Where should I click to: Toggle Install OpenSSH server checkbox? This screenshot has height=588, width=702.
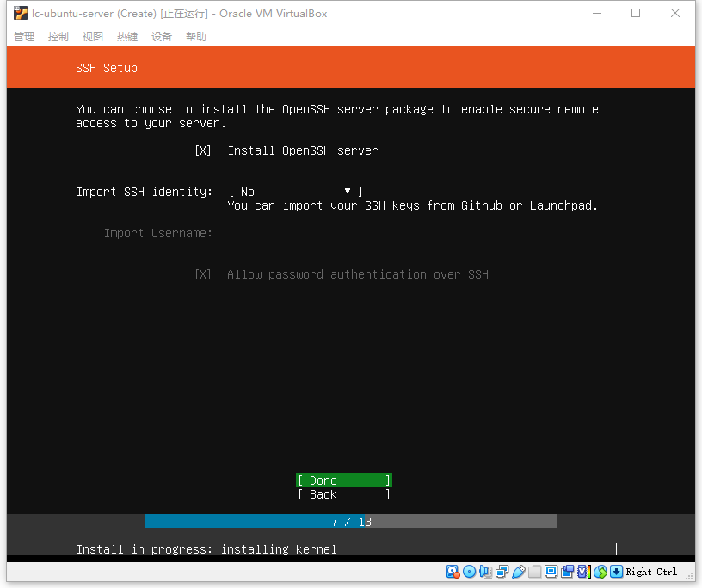tap(203, 150)
